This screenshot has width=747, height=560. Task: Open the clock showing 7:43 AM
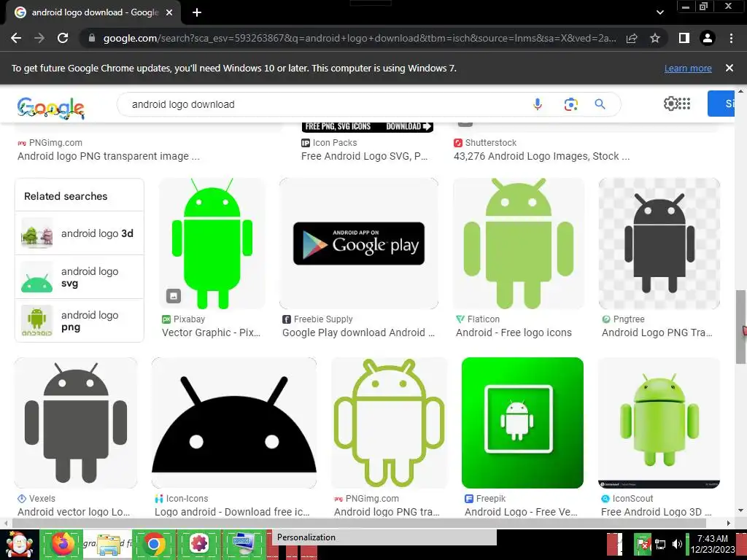coord(713,544)
